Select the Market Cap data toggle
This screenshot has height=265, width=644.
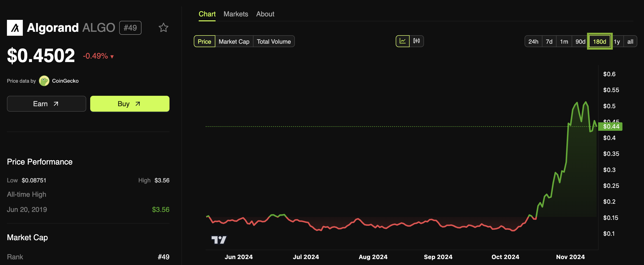234,41
